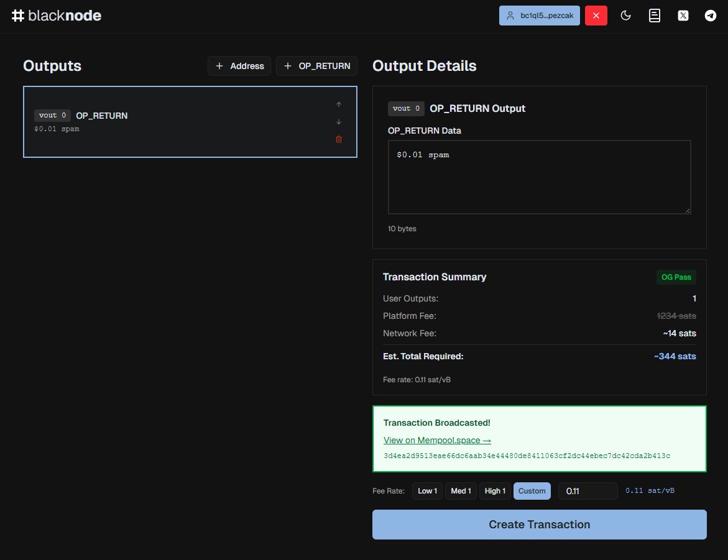Edit the custom fee rate 0.11 field

pos(587,491)
